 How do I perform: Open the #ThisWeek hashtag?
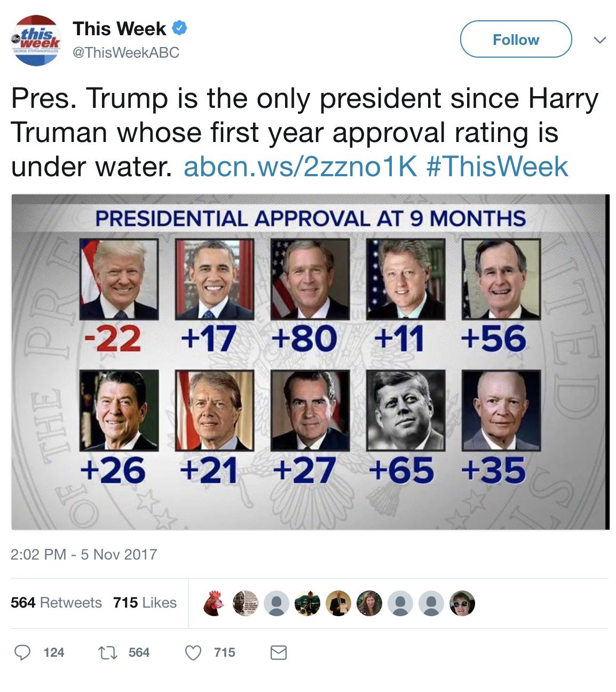[x=497, y=166]
